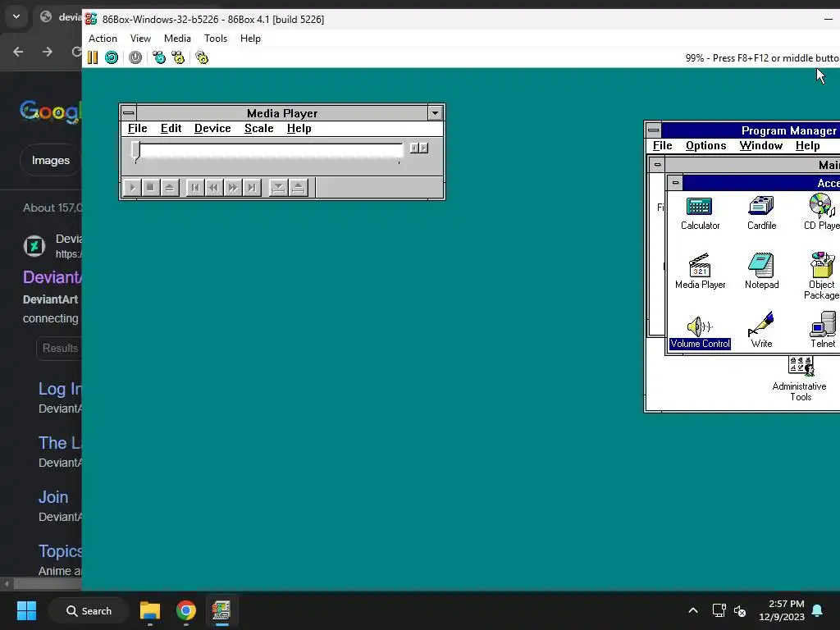Select the Telnet icon
This screenshot has width=840, height=630.
(x=823, y=331)
